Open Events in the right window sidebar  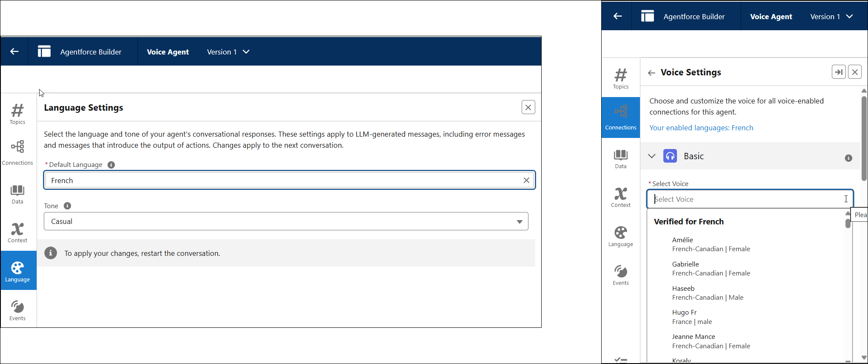[x=621, y=275]
